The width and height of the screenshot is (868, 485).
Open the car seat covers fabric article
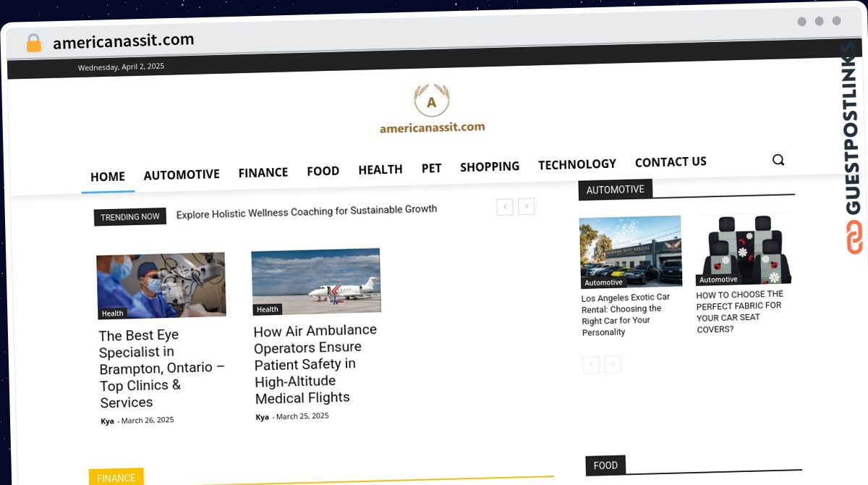coord(740,312)
